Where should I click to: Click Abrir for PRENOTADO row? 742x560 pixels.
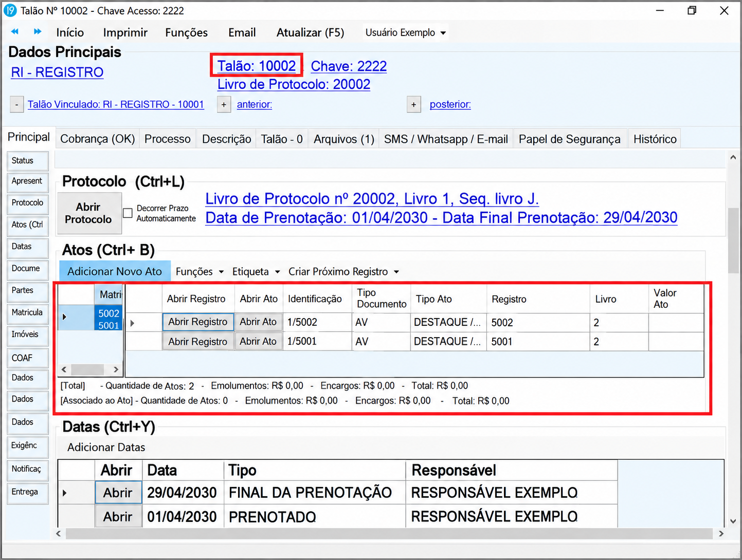pos(118,516)
